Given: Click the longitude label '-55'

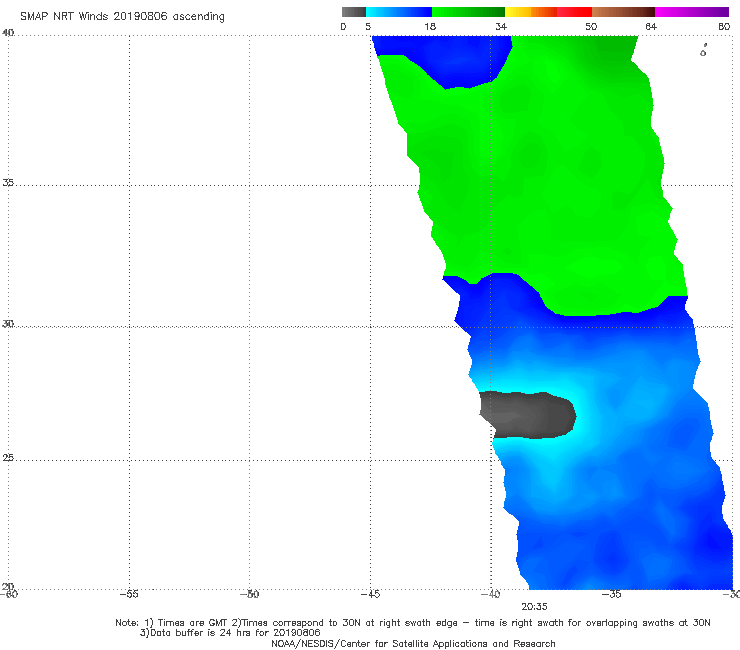Looking at the screenshot, I should tap(129, 594).
